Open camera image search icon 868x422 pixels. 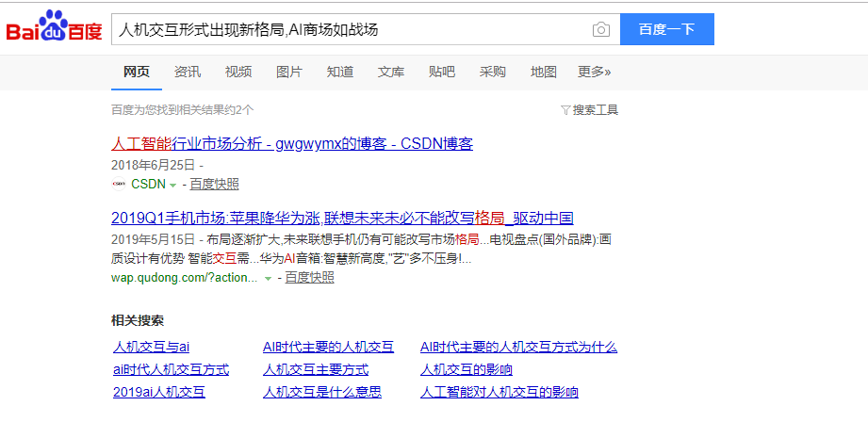(600, 29)
